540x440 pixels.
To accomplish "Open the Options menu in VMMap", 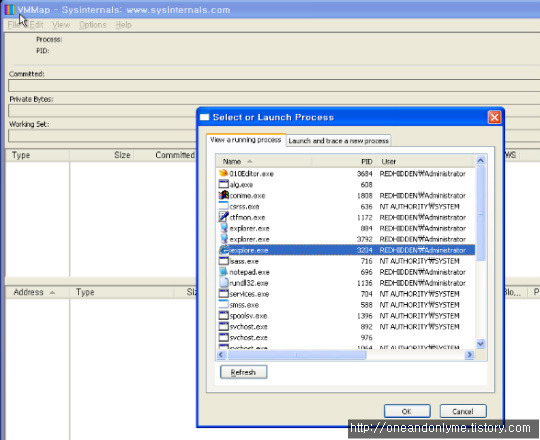I will tap(92, 25).
